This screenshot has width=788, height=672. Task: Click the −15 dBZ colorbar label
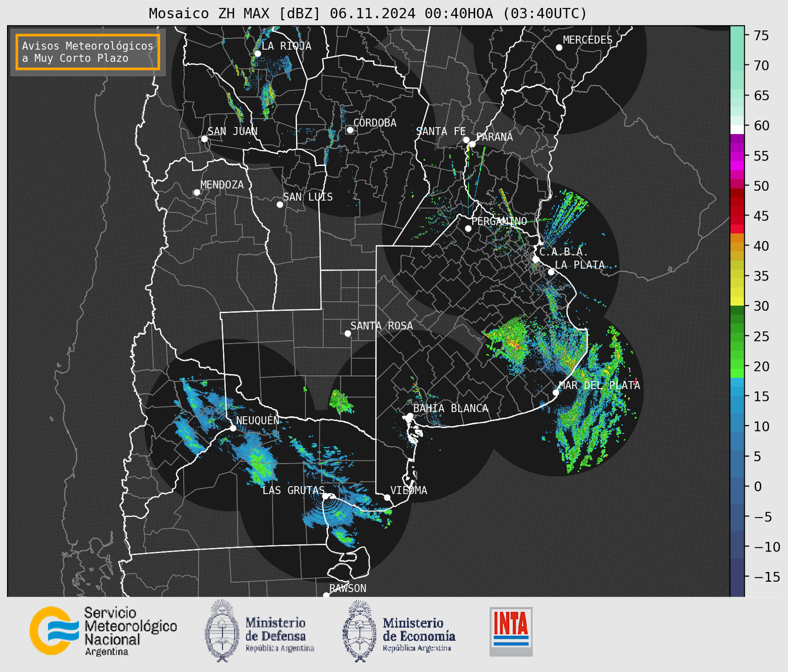coord(767,577)
